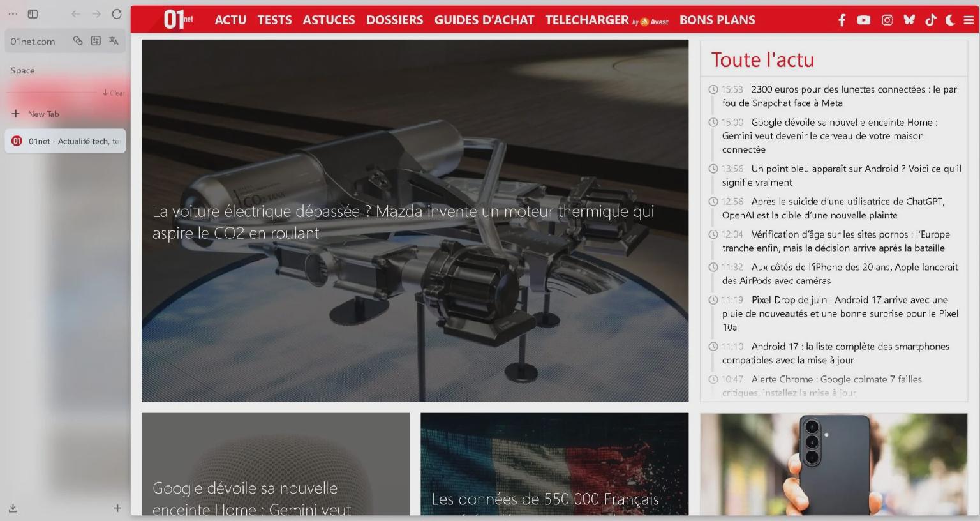980x521 pixels.
Task: Open the GUIDES D'ACHAT menu
Action: point(484,20)
